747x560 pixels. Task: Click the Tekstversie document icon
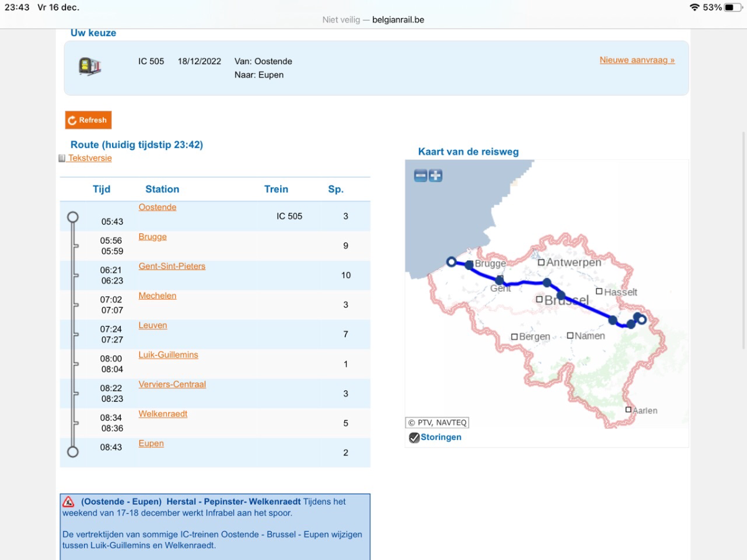(x=62, y=159)
